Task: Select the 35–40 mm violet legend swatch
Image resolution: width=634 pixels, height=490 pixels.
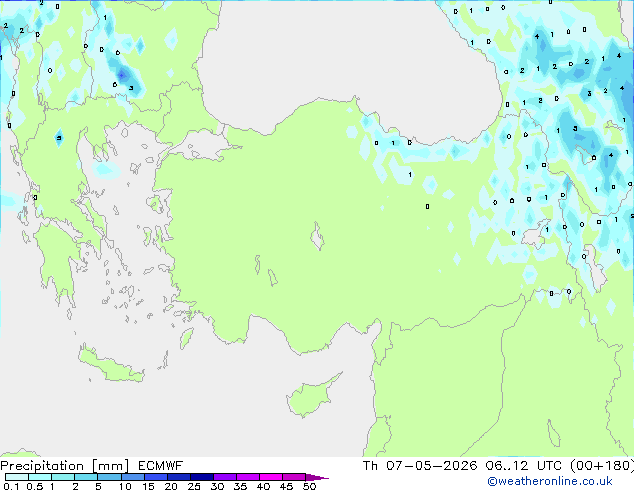Action: tap(247, 477)
